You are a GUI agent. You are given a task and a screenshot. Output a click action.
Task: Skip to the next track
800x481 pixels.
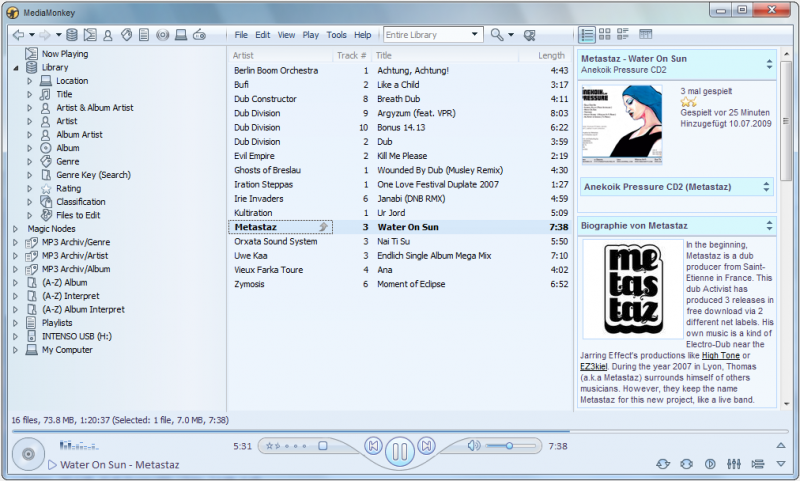[426, 445]
